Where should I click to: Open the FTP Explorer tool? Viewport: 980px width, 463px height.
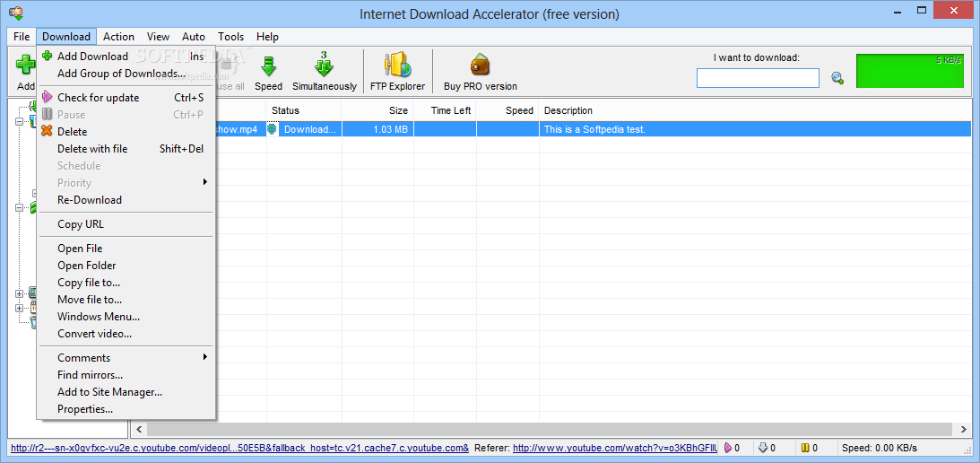coord(397,71)
